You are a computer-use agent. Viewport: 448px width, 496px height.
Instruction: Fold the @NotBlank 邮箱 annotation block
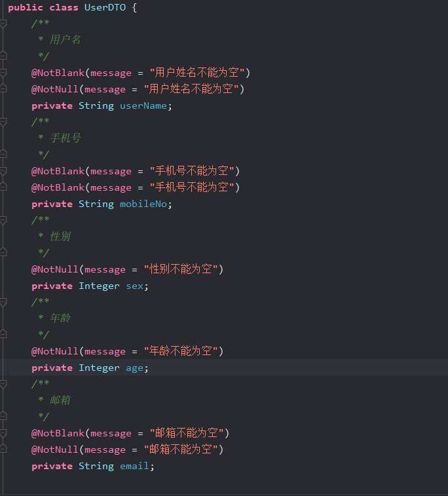pyautogui.click(x=3, y=433)
